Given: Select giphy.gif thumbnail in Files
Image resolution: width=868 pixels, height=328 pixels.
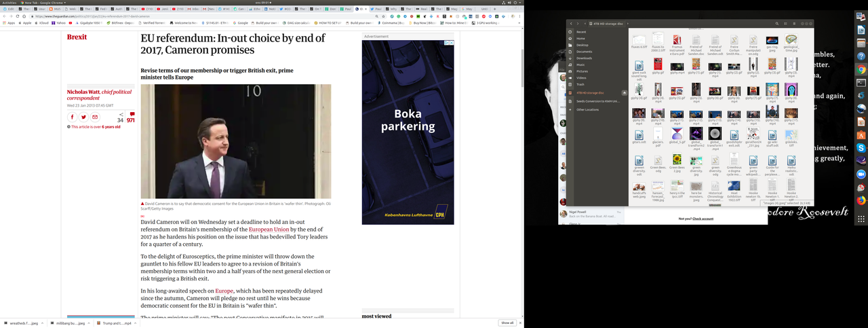Looking at the screenshot, I should (x=658, y=65).
